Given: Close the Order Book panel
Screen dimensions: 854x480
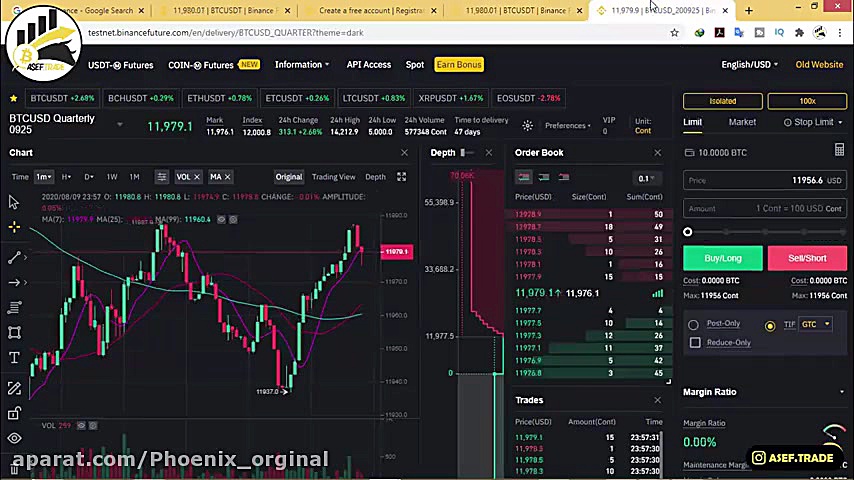Looking at the screenshot, I should point(657,153).
